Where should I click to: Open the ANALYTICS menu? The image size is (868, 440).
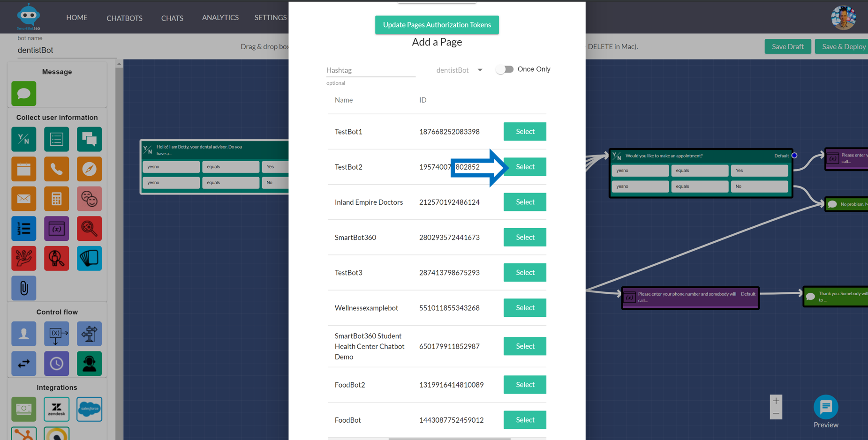pyautogui.click(x=220, y=17)
